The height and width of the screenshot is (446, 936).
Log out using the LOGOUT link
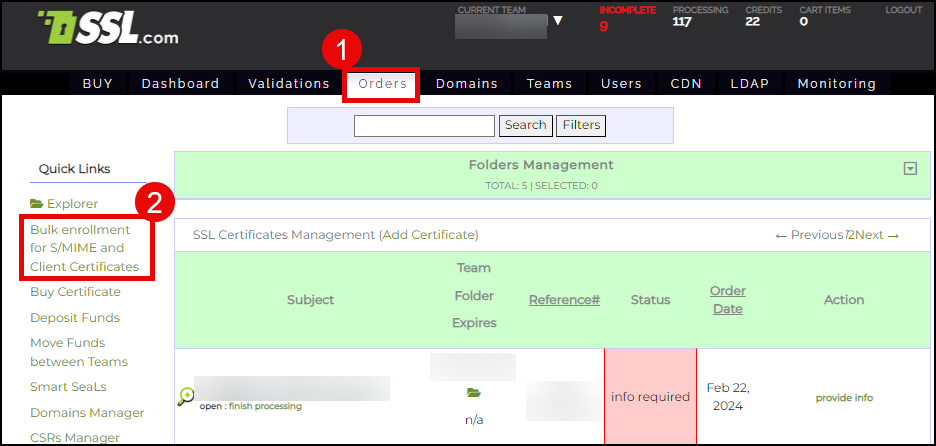(x=903, y=10)
